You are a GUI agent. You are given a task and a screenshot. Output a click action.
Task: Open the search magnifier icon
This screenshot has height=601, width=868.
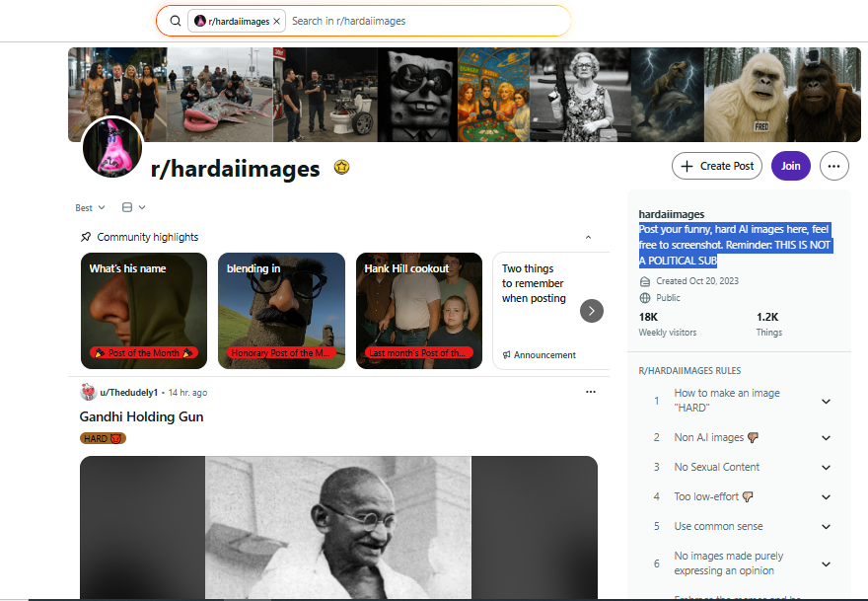(176, 21)
